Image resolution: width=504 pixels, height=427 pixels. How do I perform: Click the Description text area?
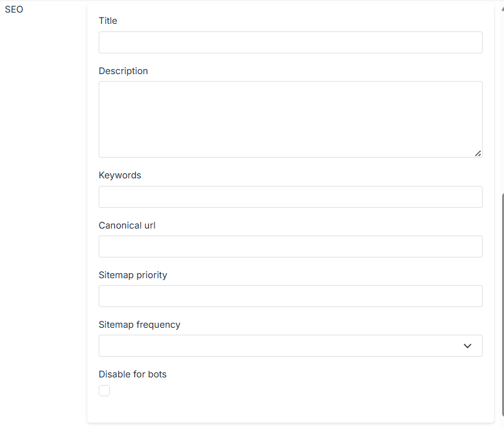(x=290, y=119)
